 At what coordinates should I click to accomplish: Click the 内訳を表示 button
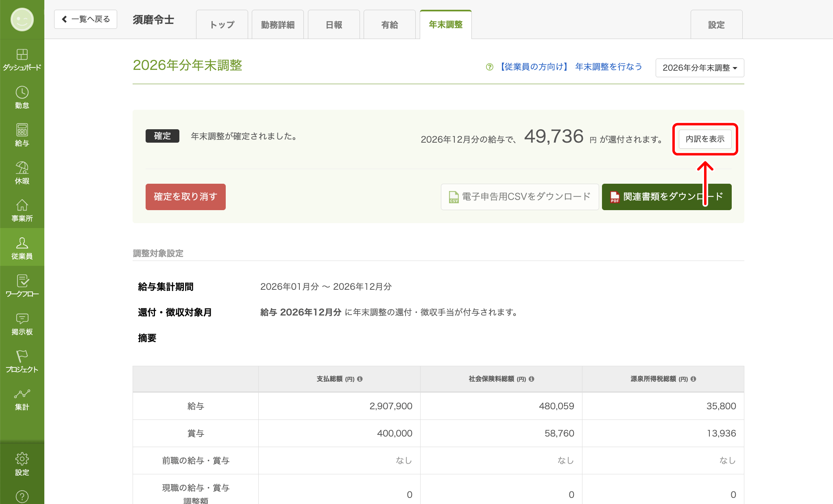pyautogui.click(x=705, y=139)
